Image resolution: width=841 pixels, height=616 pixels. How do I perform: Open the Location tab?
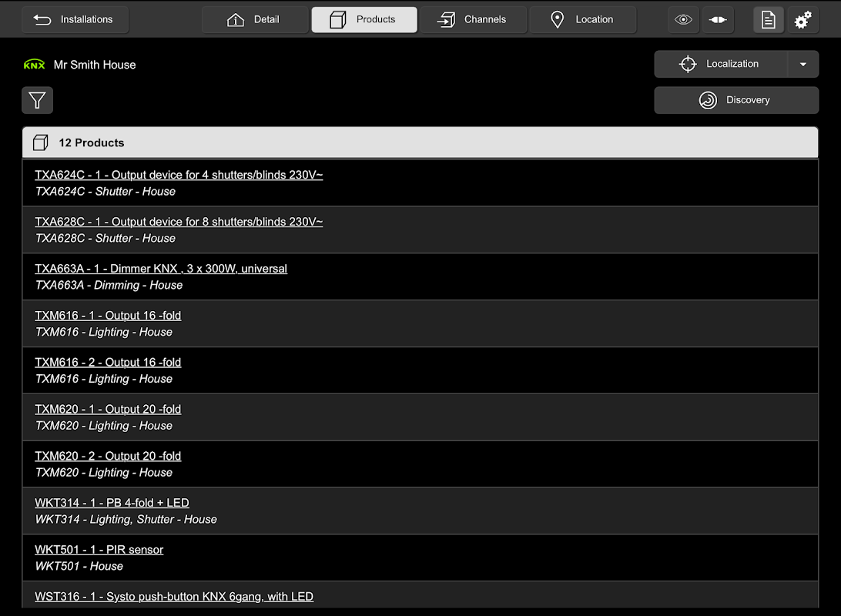point(583,20)
